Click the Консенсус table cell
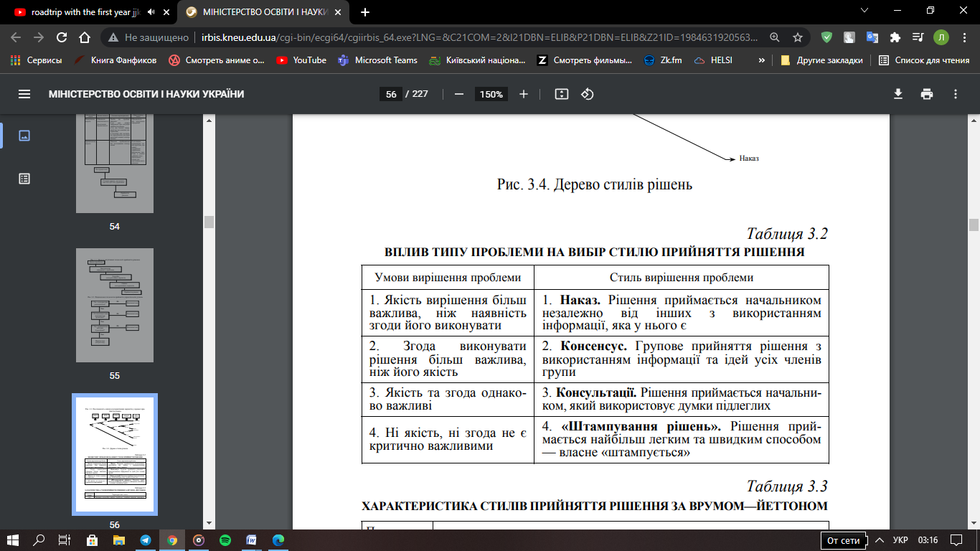Image resolution: width=980 pixels, height=551 pixels. [682, 359]
